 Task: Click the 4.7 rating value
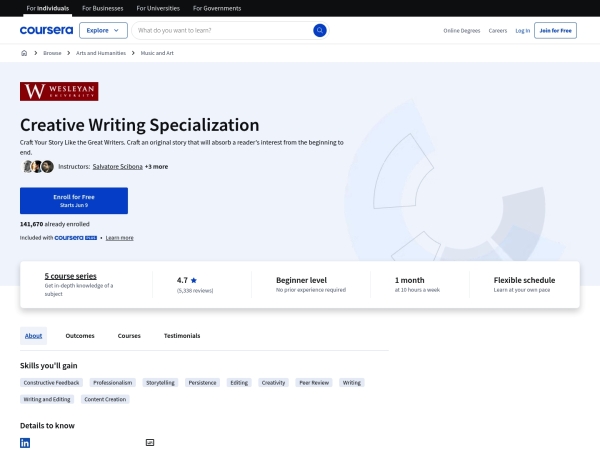(x=182, y=280)
